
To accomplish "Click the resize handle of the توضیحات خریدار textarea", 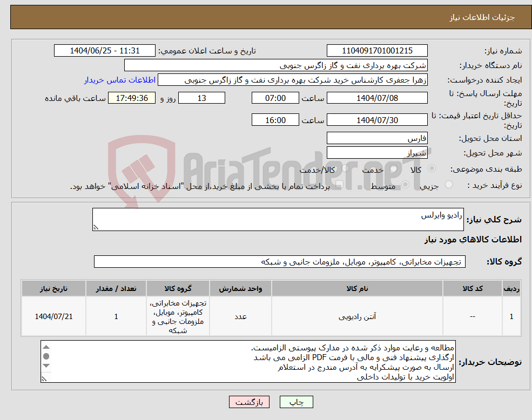I will 44,380.
